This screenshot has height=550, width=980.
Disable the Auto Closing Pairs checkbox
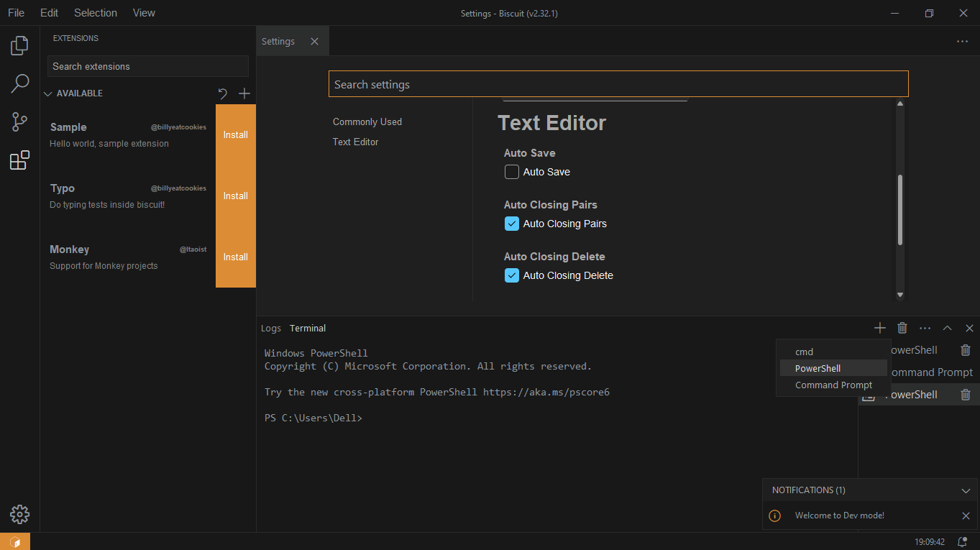pyautogui.click(x=511, y=224)
